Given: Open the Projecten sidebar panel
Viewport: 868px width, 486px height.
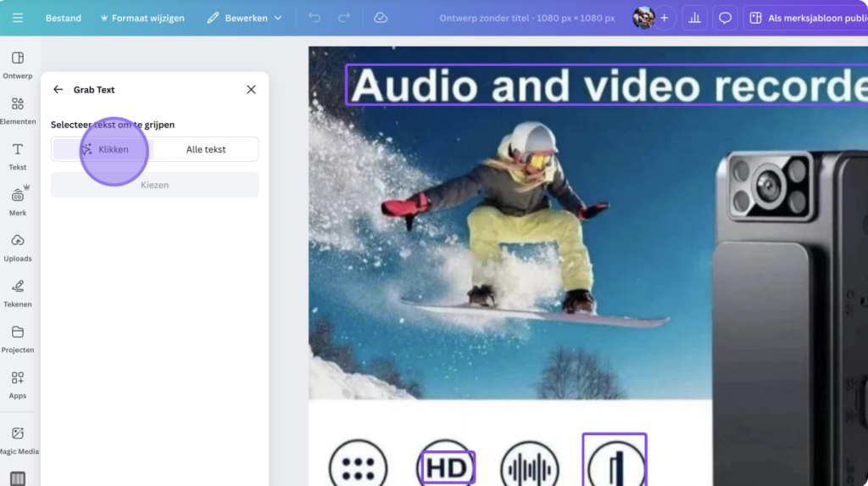Looking at the screenshot, I should (18, 339).
